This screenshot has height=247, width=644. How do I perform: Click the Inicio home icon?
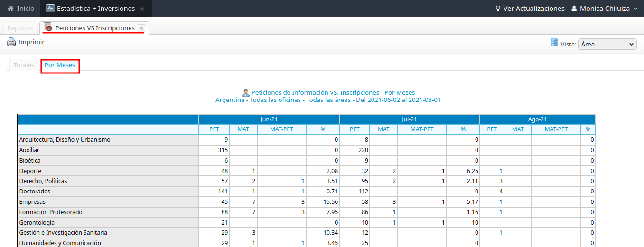[10, 9]
